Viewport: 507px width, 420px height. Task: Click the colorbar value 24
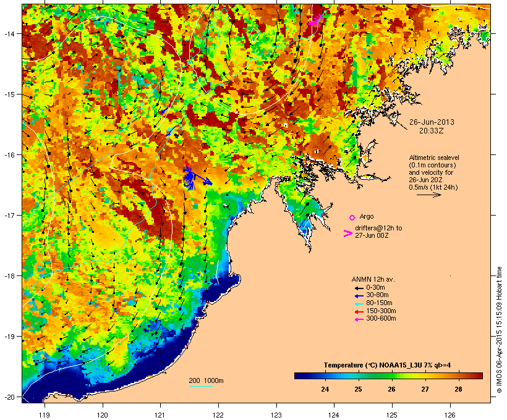(x=325, y=389)
